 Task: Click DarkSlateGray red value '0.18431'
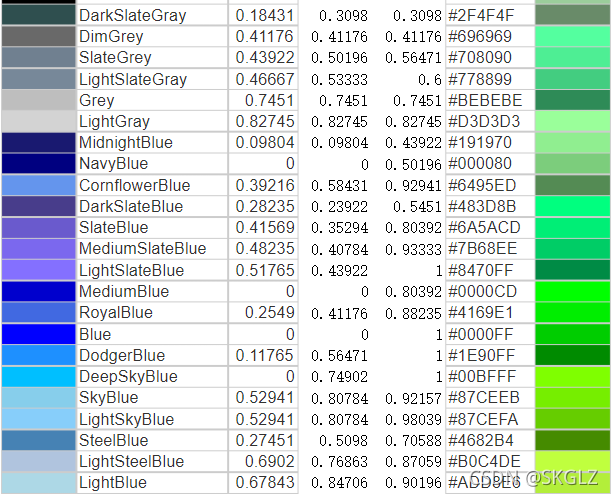[x=265, y=15]
